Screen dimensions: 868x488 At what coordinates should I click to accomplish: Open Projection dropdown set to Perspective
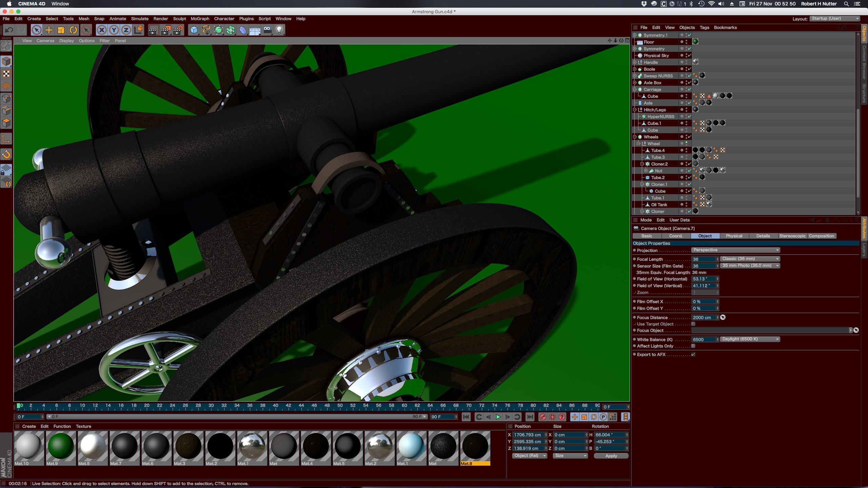click(735, 250)
